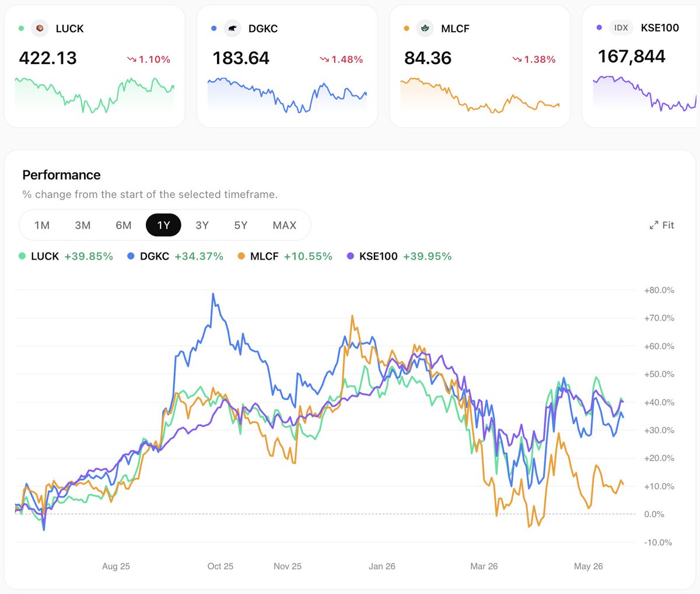Click the 1.38% change on MLCF card
Image resolution: width=700 pixels, height=594 pixels.
pos(540,60)
